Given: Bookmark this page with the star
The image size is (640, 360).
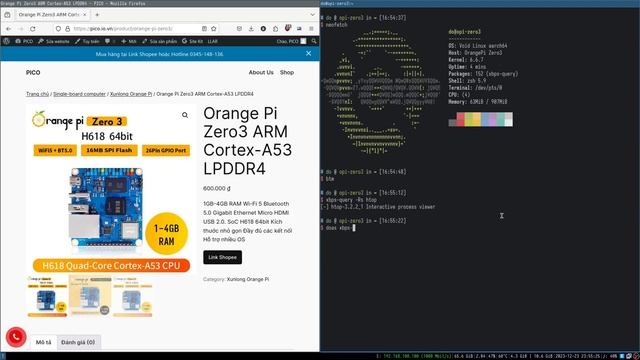Looking at the screenshot, I should tap(213, 29).
